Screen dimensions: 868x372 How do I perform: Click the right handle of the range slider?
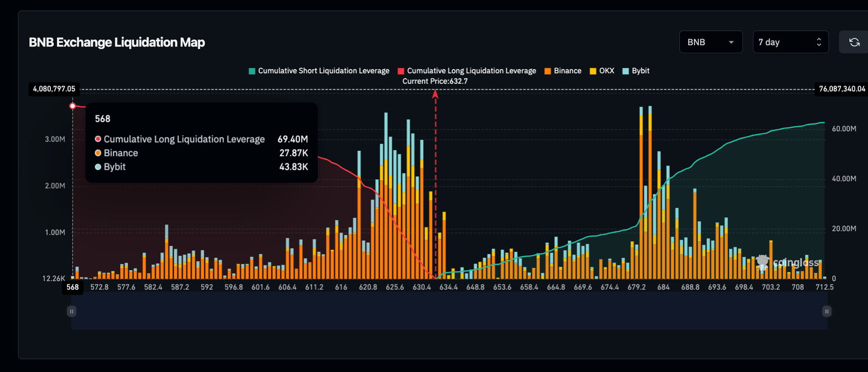coord(826,311)
